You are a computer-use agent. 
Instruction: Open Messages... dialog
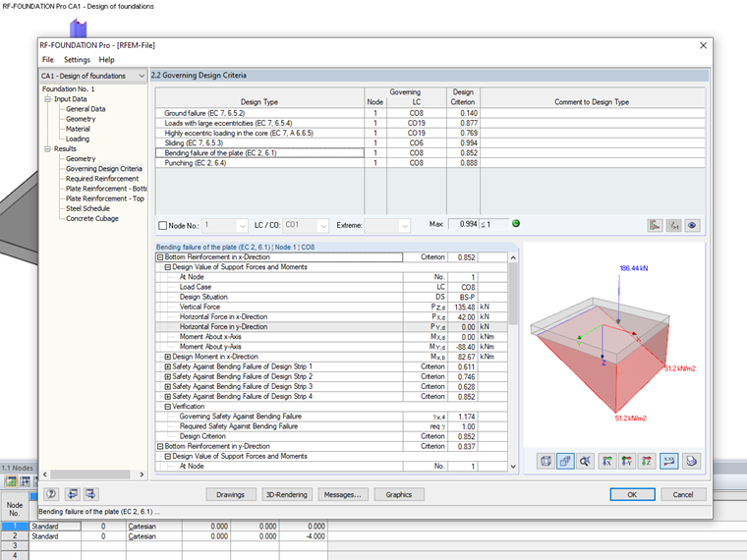pos(342,495)
